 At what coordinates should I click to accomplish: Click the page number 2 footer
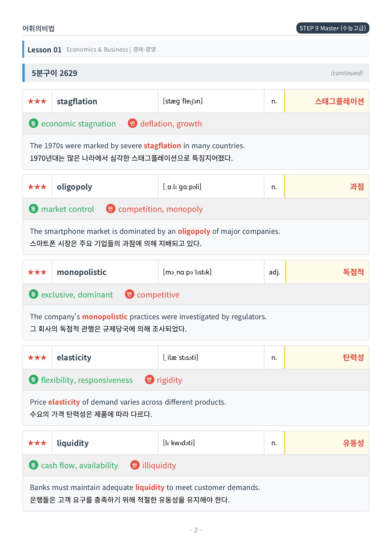click(x=196, y=530)
